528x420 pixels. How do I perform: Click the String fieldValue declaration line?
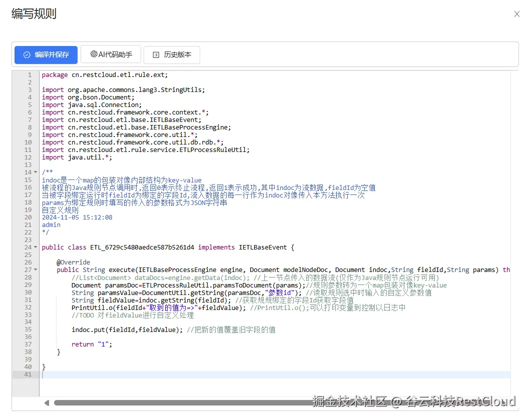(x=213, y=300)
